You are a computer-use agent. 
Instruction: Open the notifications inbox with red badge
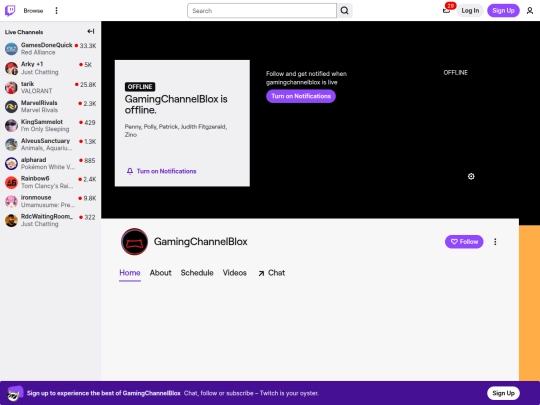tap(447, 10)
